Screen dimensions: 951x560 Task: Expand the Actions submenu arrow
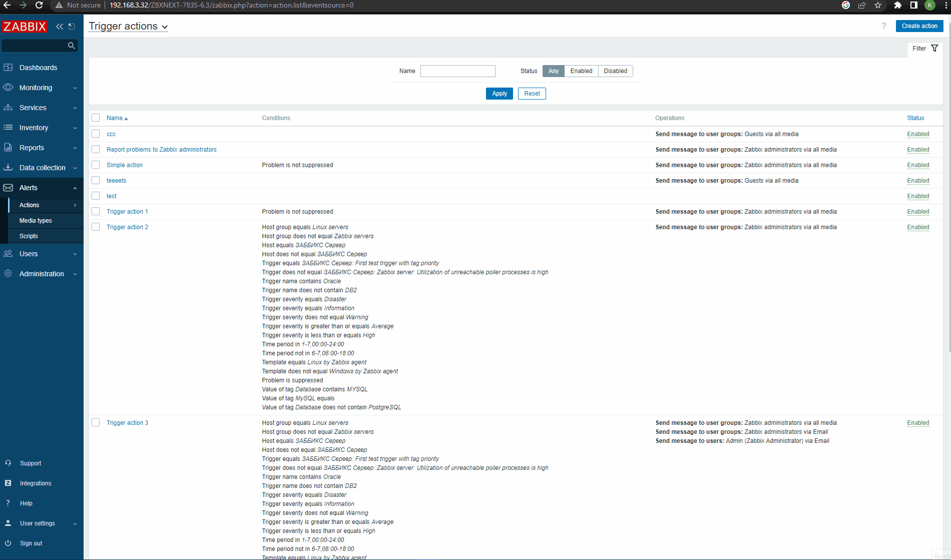75,205
